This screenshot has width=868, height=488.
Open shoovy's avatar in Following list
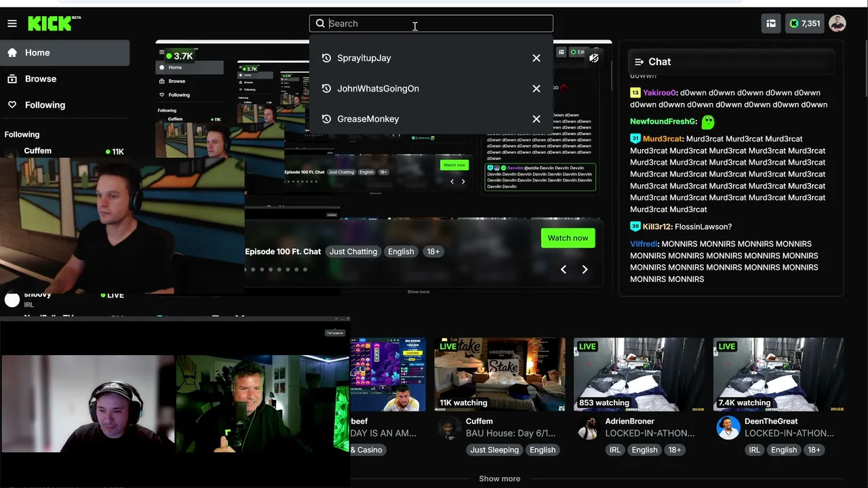pos(12,300)
